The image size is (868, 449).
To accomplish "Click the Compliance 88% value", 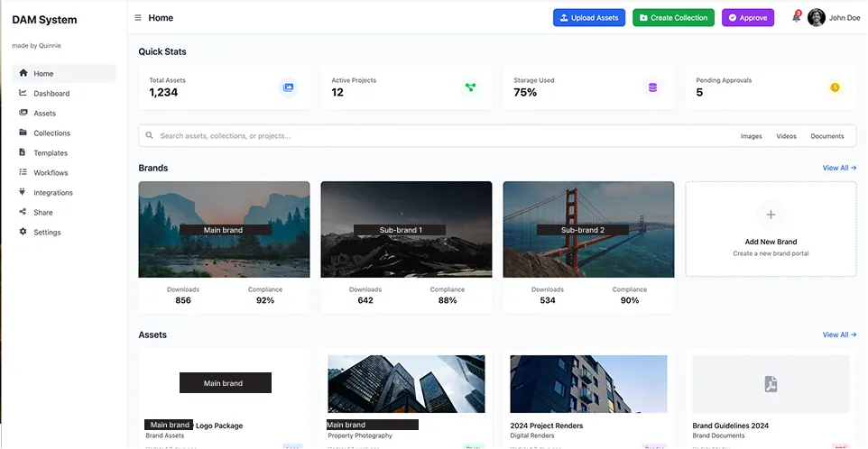I will point(448,300).
